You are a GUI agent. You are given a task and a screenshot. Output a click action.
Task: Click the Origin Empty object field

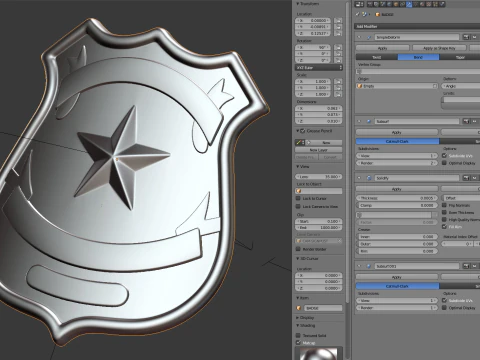click(x=397, y=86)
